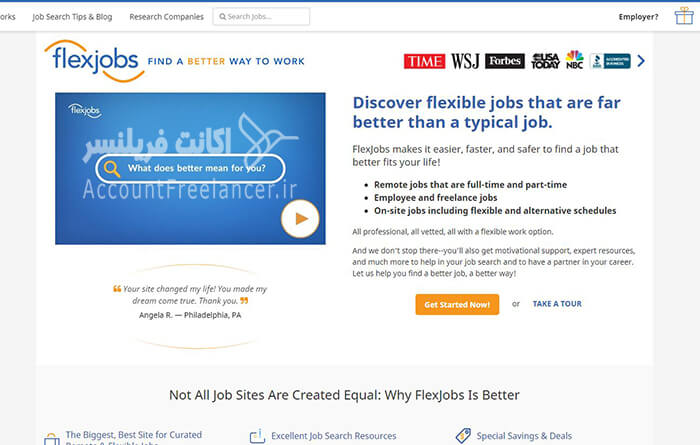Open the video thumbnail
Image resolution: width=700 pixels, height=445 pixels.
tap(190, 168)
